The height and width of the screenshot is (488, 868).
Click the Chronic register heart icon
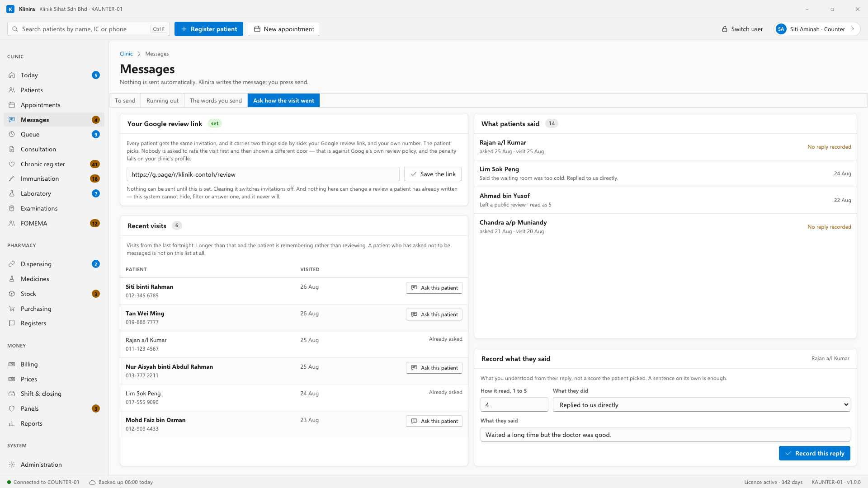click(x=12, y=164)
